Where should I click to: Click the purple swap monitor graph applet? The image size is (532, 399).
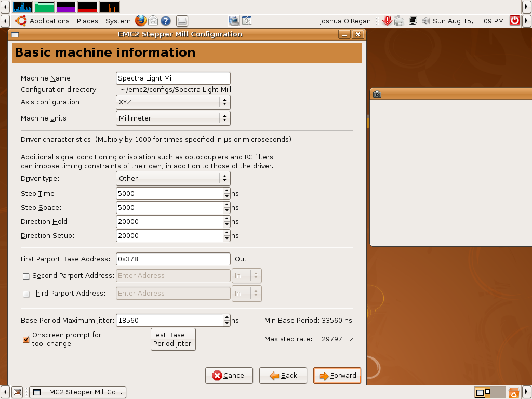pyautogui.click(x=66, y=6)
